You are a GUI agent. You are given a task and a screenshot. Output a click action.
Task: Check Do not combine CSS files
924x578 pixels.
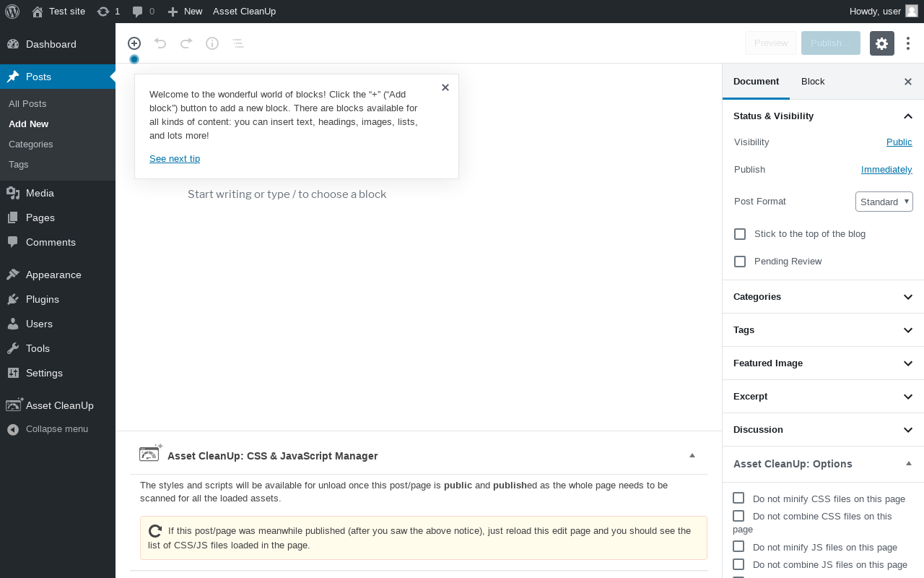coord(738,516)
